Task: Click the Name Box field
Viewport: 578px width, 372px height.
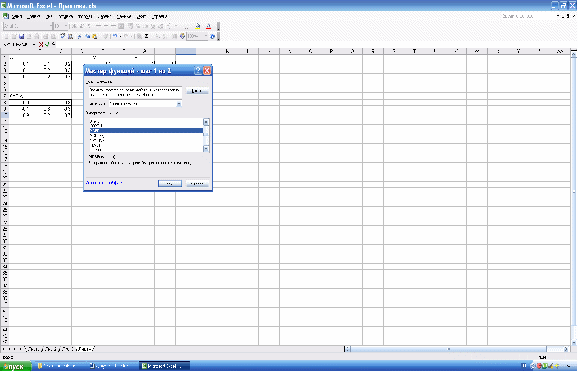Action: tap(17, 44)
